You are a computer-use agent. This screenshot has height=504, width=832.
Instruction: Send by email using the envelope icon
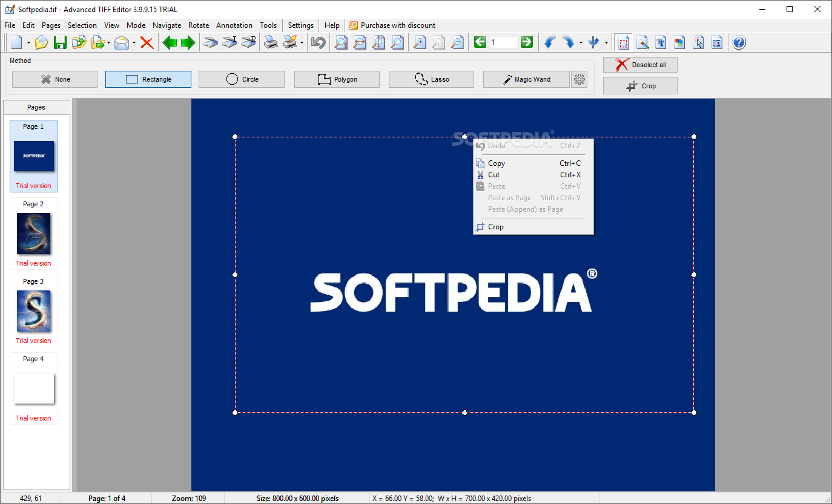click(x=122, y=42)
